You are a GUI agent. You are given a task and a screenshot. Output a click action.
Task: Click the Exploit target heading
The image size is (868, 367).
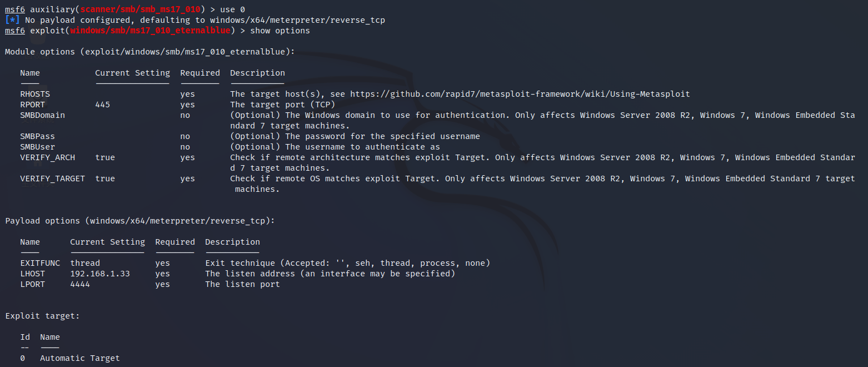point(43,316)
